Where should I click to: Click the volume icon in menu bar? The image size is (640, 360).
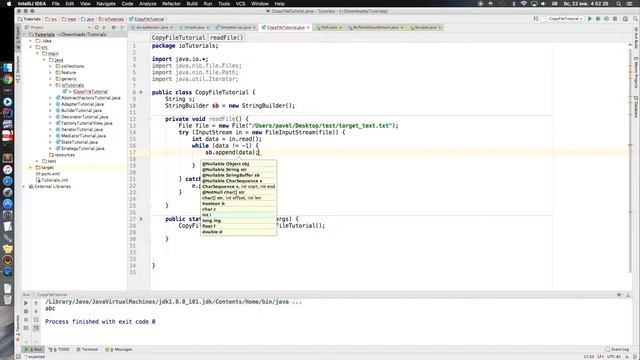(543, 4)
